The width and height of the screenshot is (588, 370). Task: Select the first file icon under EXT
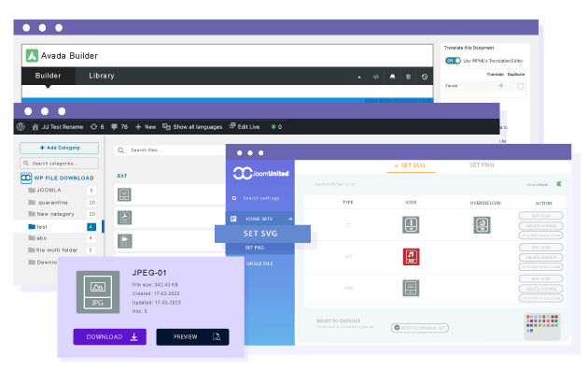click(124, 194)
